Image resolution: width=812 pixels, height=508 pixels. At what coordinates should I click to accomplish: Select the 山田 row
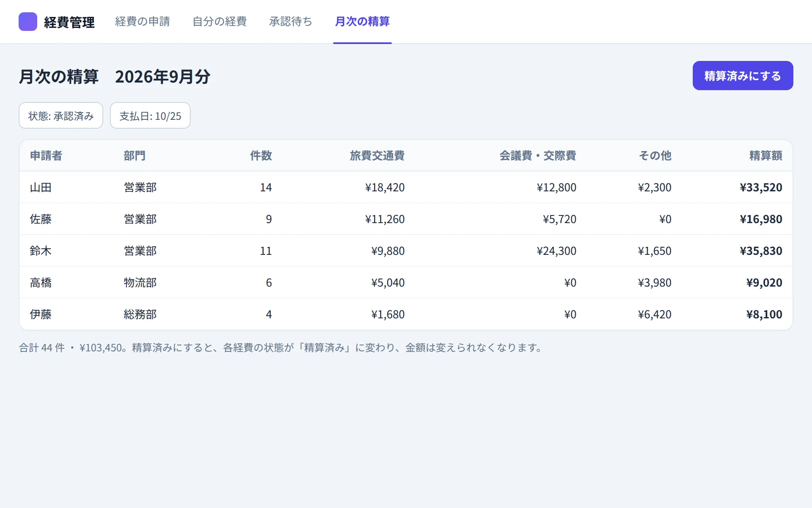(x=406, y=187)
